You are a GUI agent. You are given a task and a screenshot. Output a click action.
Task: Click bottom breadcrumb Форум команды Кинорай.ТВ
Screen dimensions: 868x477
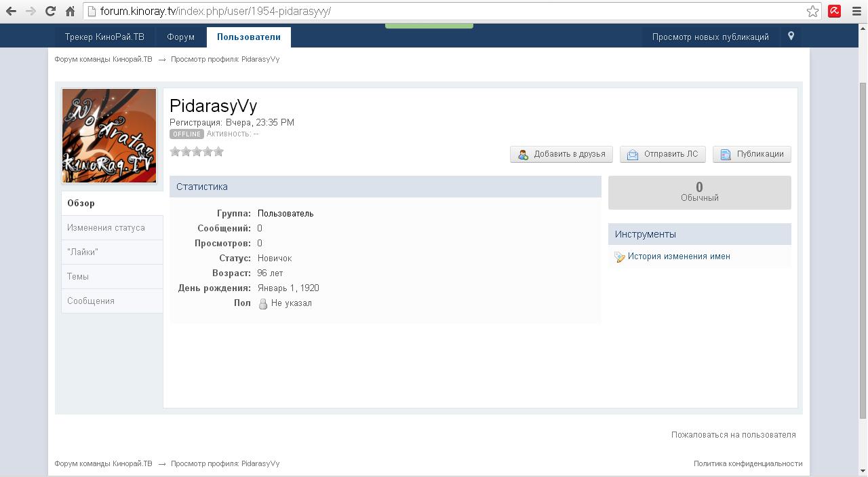(x=104, y=463)
